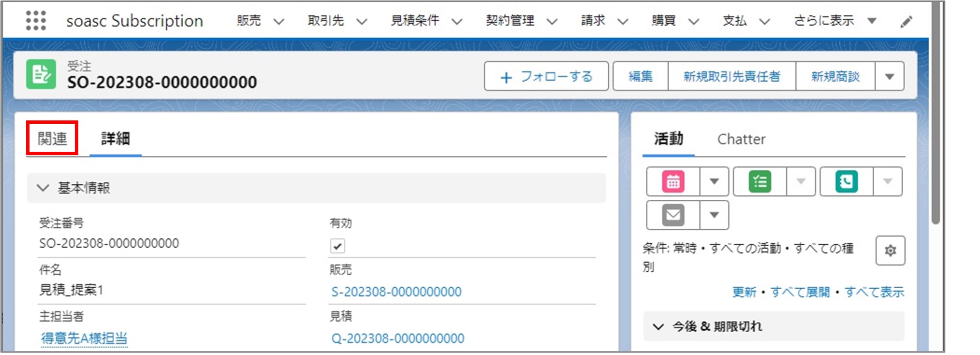Viewport: 980px width, 355px height.
Task: Open activity filter gear settings
Action: pyautogui.click(x=890, y=251)
